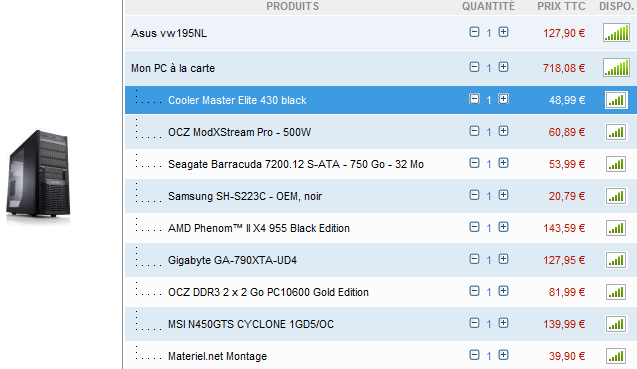Decrease quantity of Mon PC à la carte
Screen dimensions: 637x369
pyautogui.click(x=474, y=67)
